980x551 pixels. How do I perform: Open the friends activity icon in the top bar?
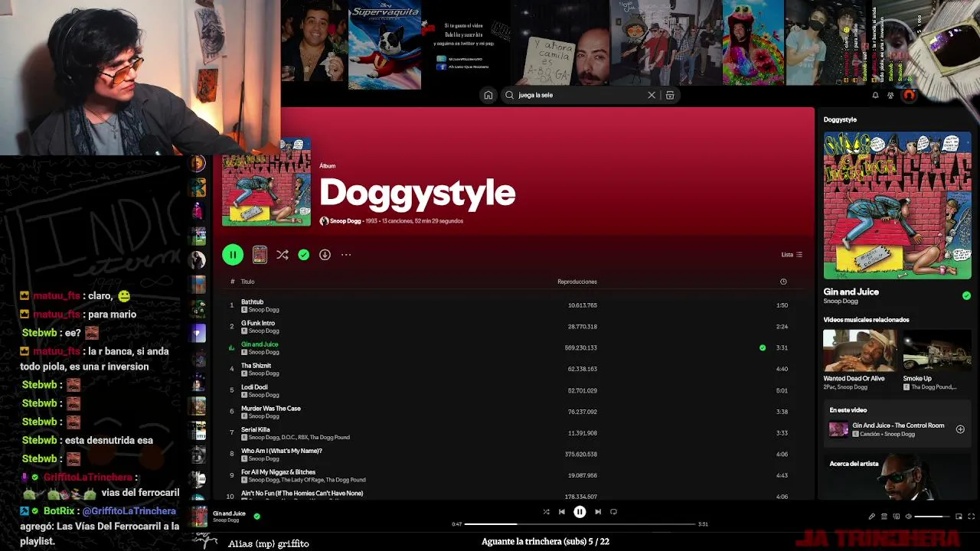(890, 96)
